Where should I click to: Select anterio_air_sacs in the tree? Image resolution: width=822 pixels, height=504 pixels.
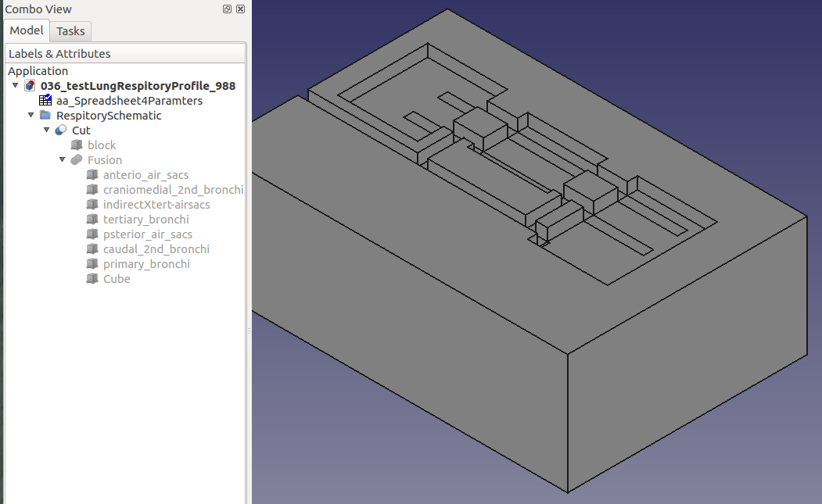pyautogui.click(x=145, y=175)
